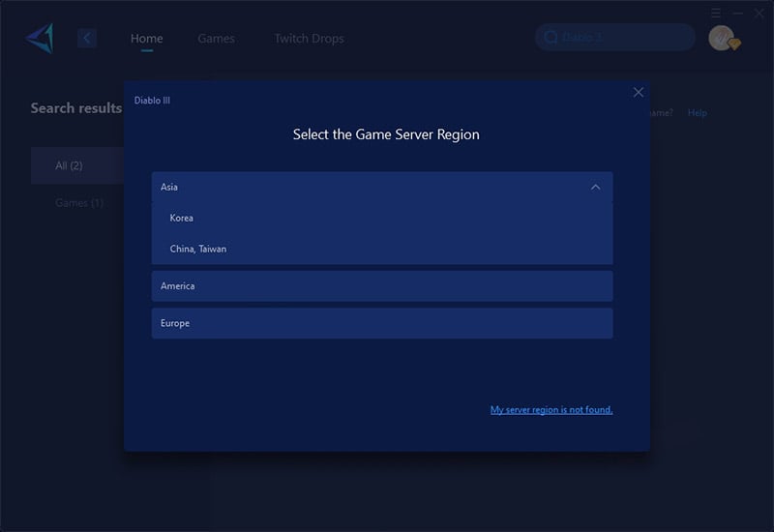This screenshot has width=774, height=532.
Task: Expand the America region
Action: pos(382,285)
